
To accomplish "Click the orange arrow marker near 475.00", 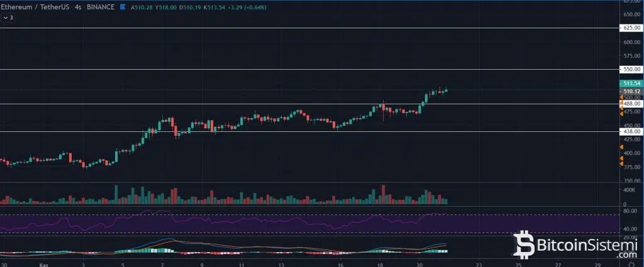I will (621, 114).
